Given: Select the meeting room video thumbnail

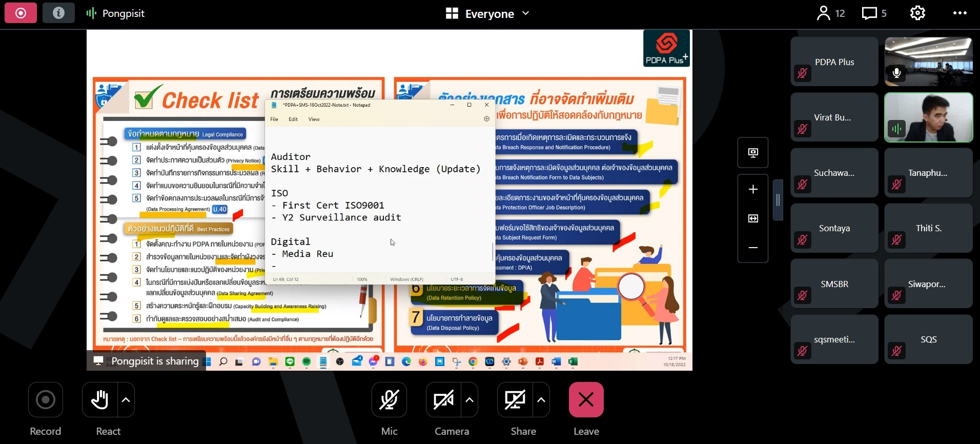Looking at the screenshot, I should [929, 62].
